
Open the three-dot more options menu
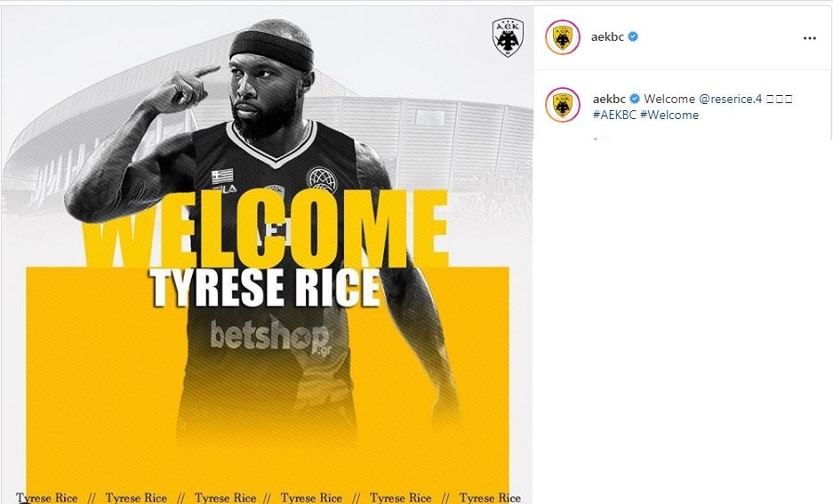coord(809,38)
